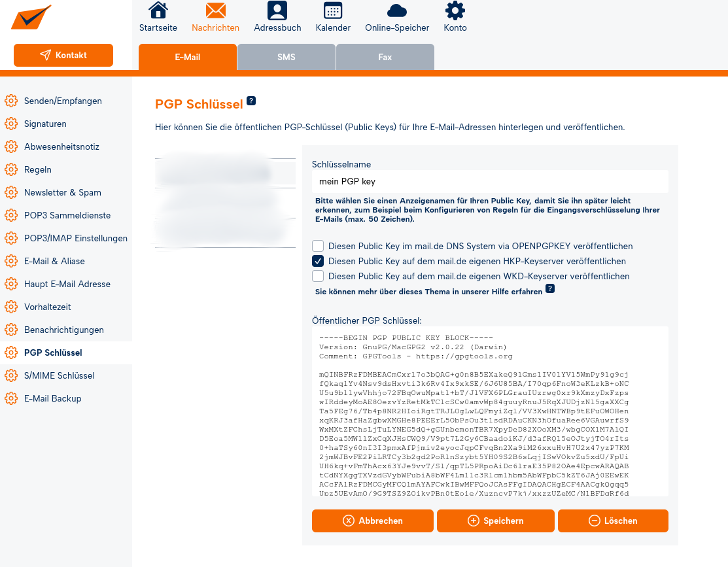Image resolution: width=728 pixels, height=567 pixels.
Task: Open the Kalender icon
Action: pyautogui.click(x=333, y=11)
